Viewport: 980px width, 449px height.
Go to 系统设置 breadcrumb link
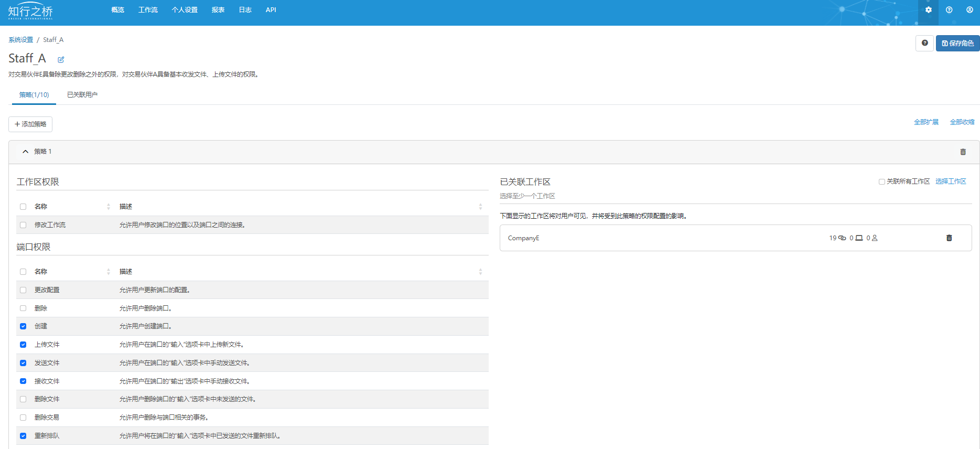coord(21,40)
